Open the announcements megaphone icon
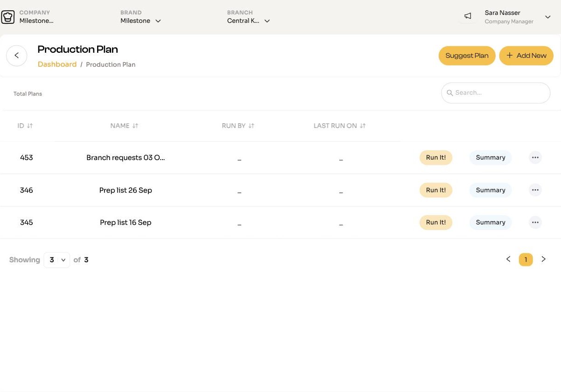The width and height of the screenshot is (561, 392). point(468,16)
